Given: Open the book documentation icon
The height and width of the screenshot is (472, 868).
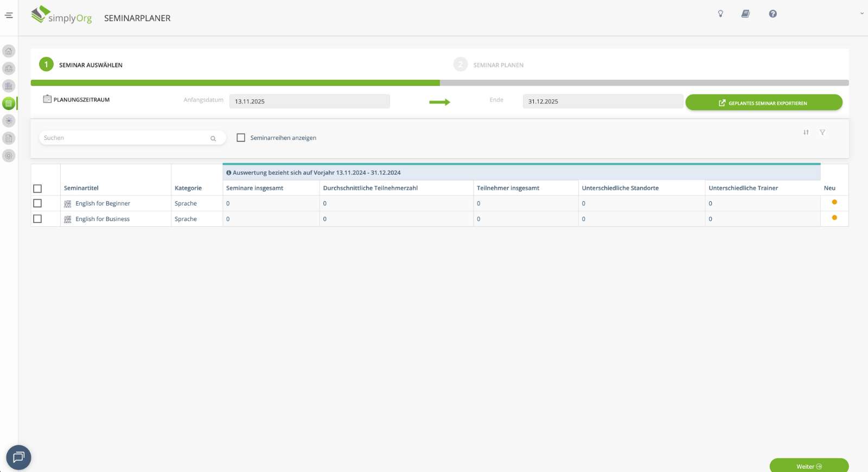Looking at the screenshot, I should (x=745, y=14).
